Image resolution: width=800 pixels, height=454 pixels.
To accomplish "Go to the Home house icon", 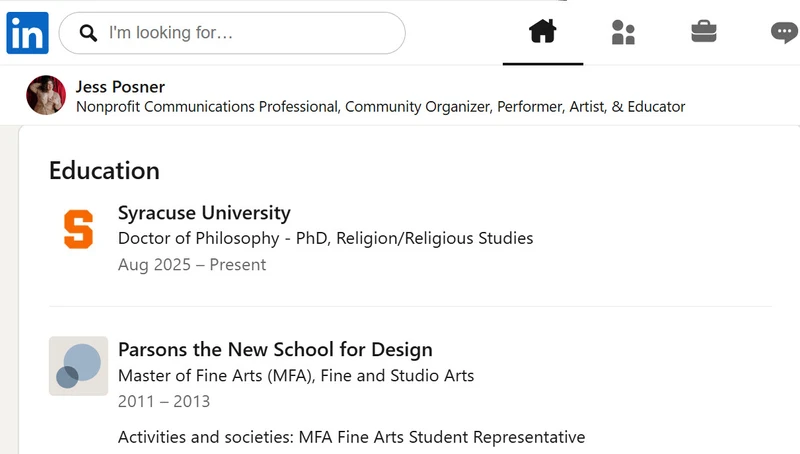I will (x=542, y=32).
